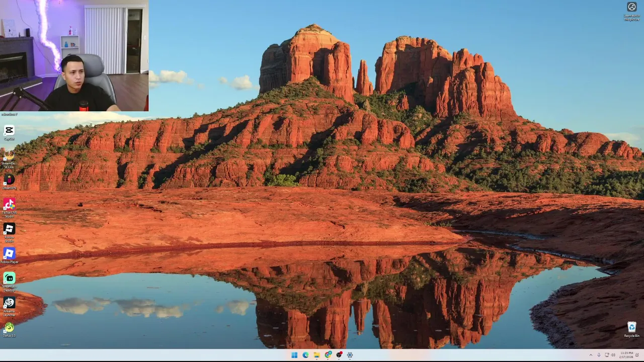Select the Ankama Launcher desktop icon
The height and width of the screenshot is (362, 644).
[x=9, y=306]
